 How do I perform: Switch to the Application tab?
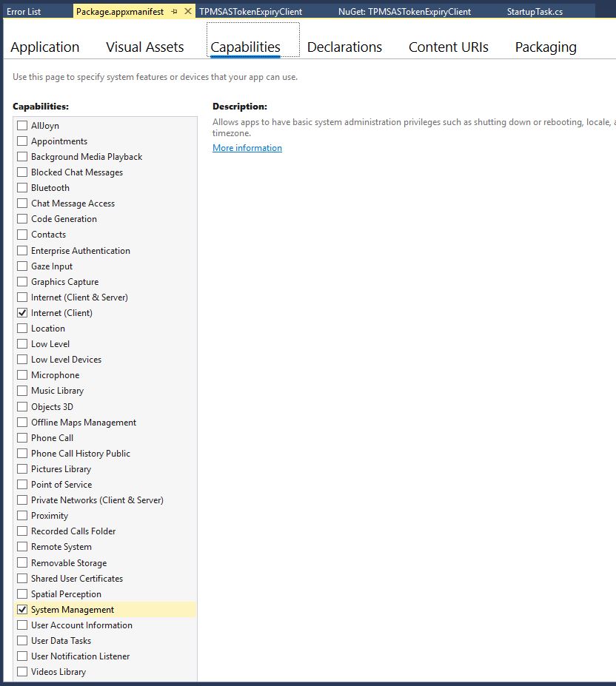(x=44, y=47)
